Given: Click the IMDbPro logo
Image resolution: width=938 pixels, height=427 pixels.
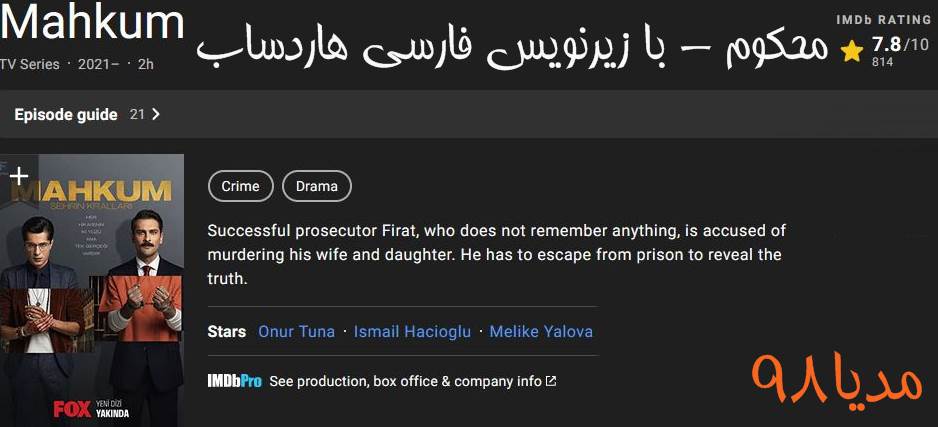Looking at the screenshot, I should (x=234, y=381).
